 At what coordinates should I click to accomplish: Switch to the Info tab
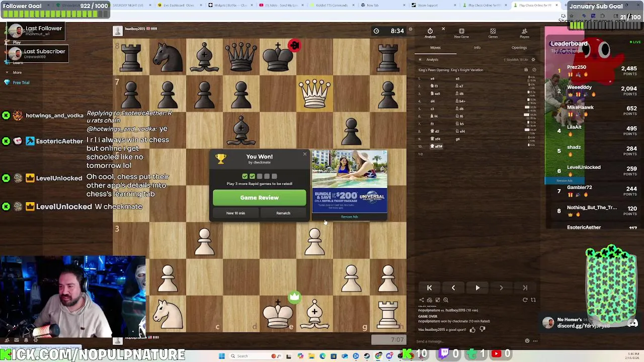coord(477,48)
